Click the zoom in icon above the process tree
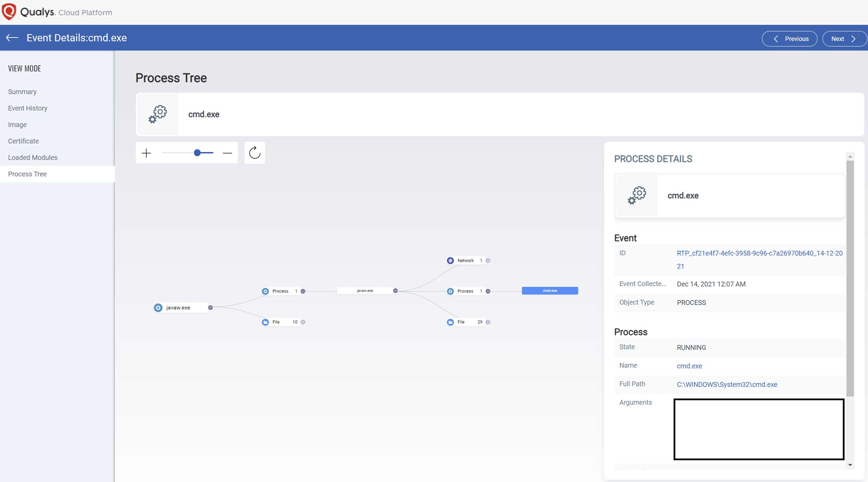 [147, 153]
